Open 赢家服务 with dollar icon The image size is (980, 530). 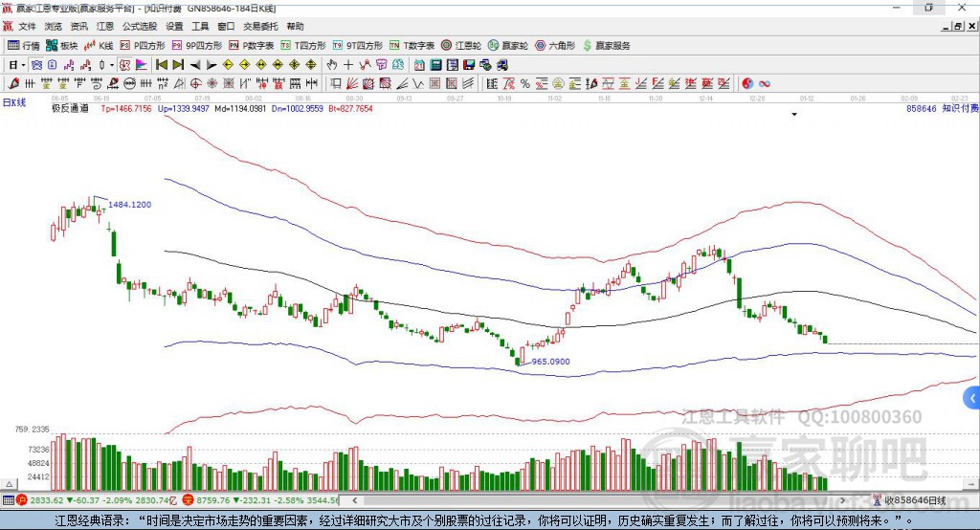(x=606, y=46)
